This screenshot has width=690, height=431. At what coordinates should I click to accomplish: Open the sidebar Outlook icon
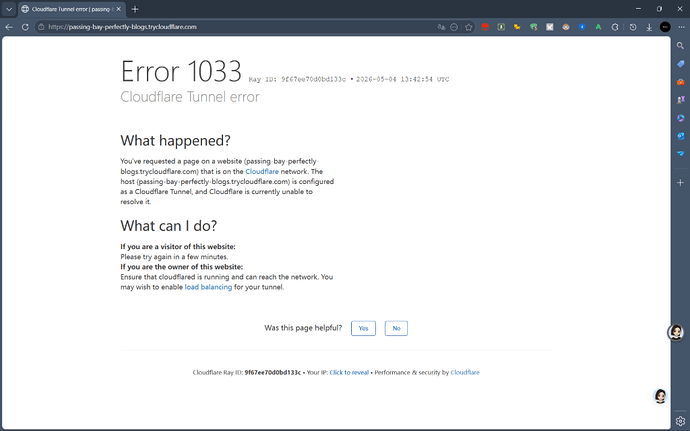[x=680, y=136]
